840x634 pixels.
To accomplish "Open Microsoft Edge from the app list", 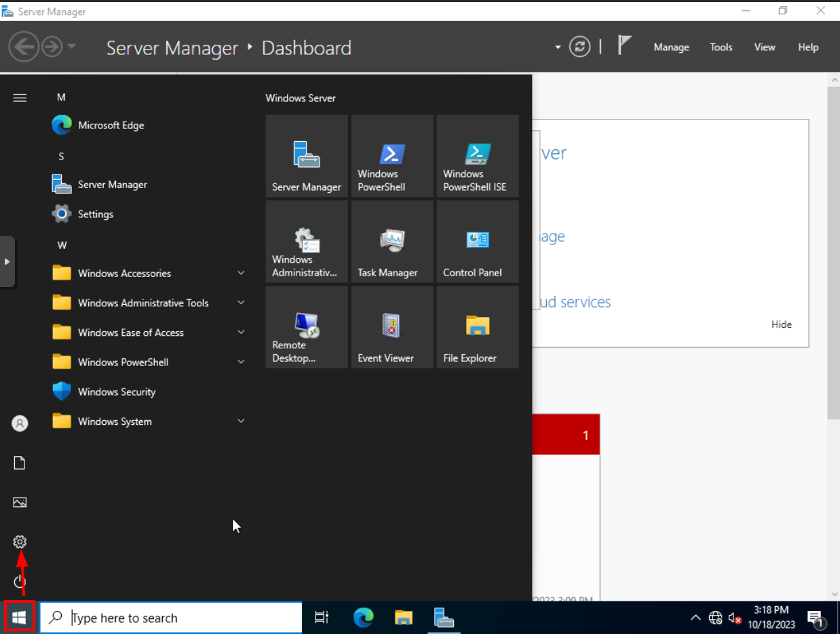I will coord(110,126).
